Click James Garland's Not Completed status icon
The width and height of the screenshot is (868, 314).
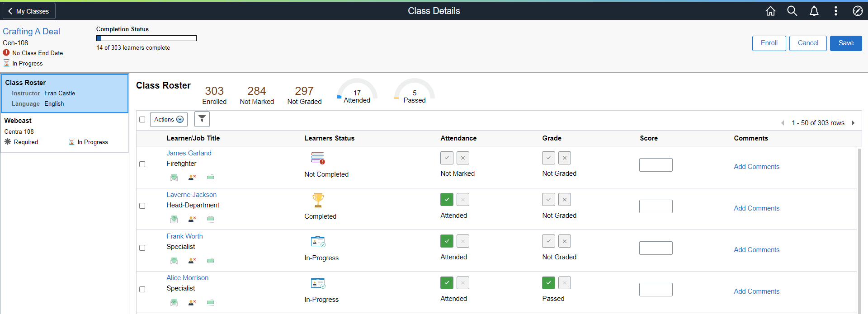click(318, 158)
